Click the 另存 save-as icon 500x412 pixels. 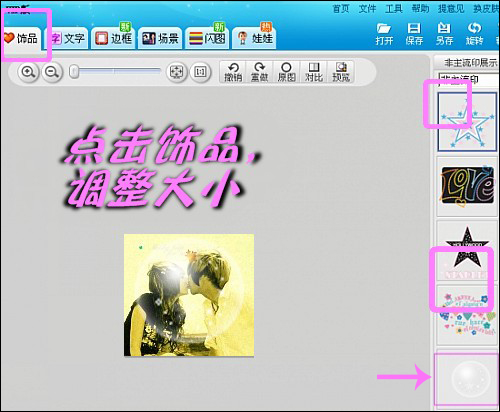[444, 34]
